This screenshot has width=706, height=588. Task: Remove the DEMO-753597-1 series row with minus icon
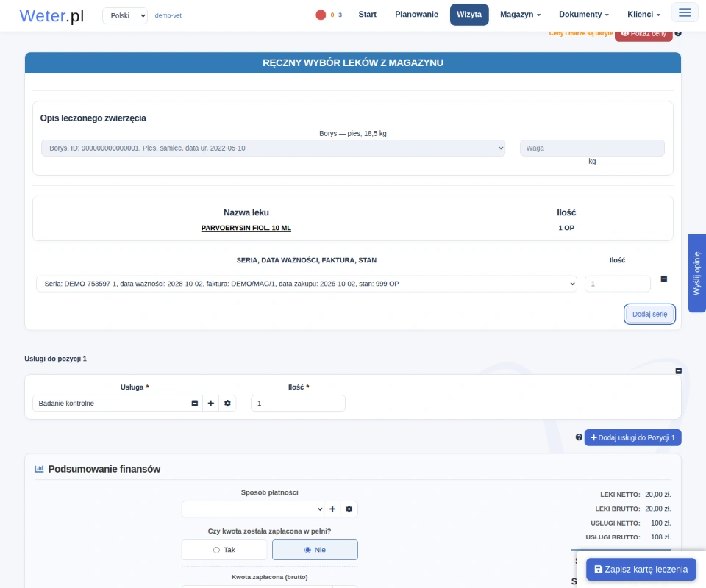click(663, 279)
